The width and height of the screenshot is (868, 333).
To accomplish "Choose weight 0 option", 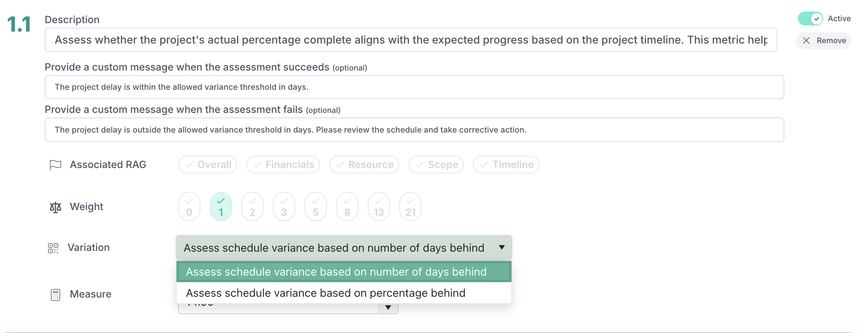I will (x=189, y=207).
